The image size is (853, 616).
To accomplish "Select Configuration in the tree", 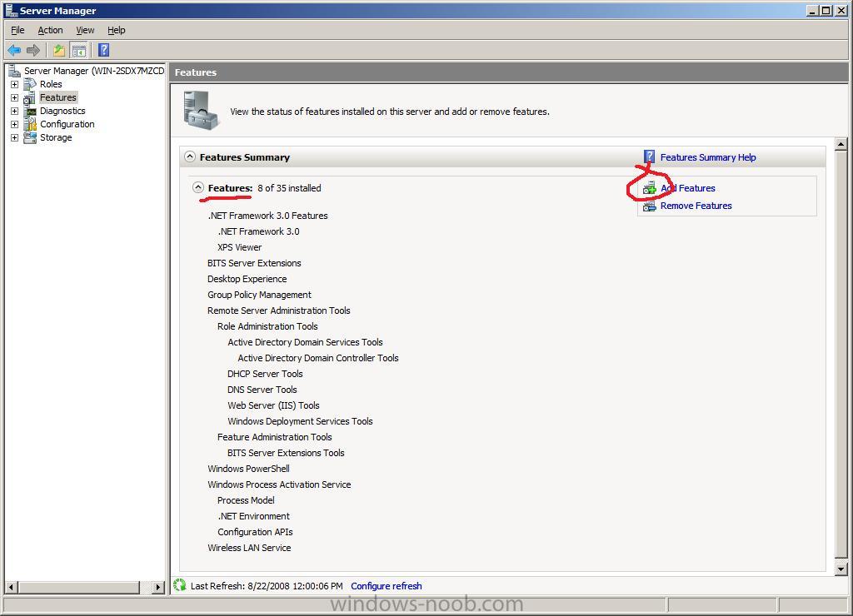I will click(x=67, y=125).
